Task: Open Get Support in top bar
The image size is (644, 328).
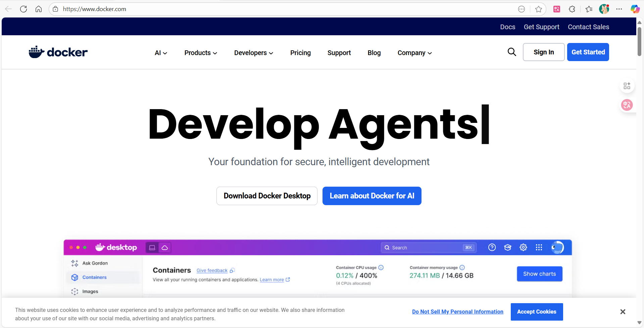Action: 542,27
